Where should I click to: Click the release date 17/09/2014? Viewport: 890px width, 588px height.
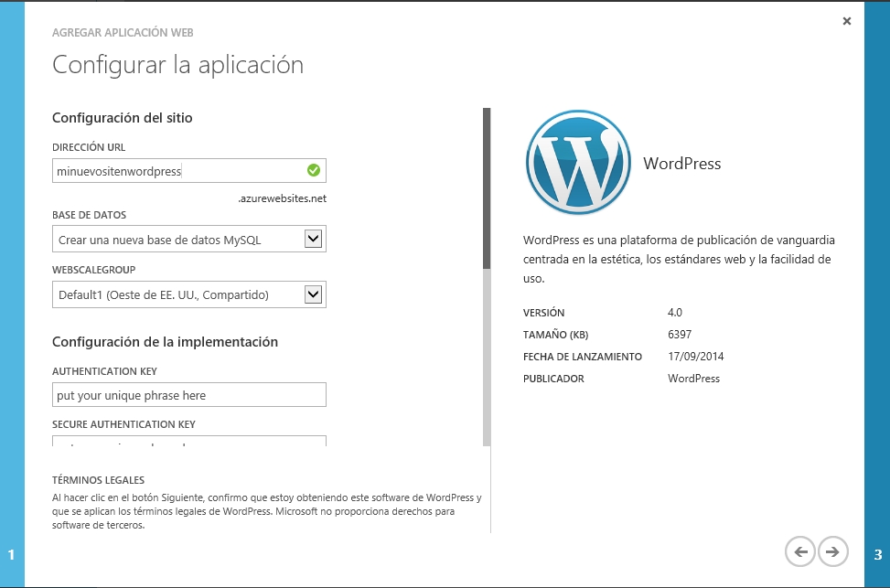(696, 357)
